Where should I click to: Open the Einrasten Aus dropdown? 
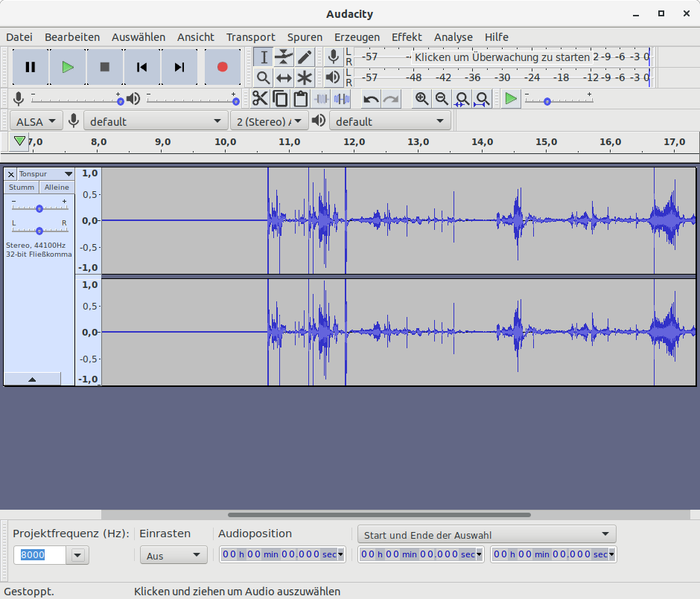pos(174,555)
